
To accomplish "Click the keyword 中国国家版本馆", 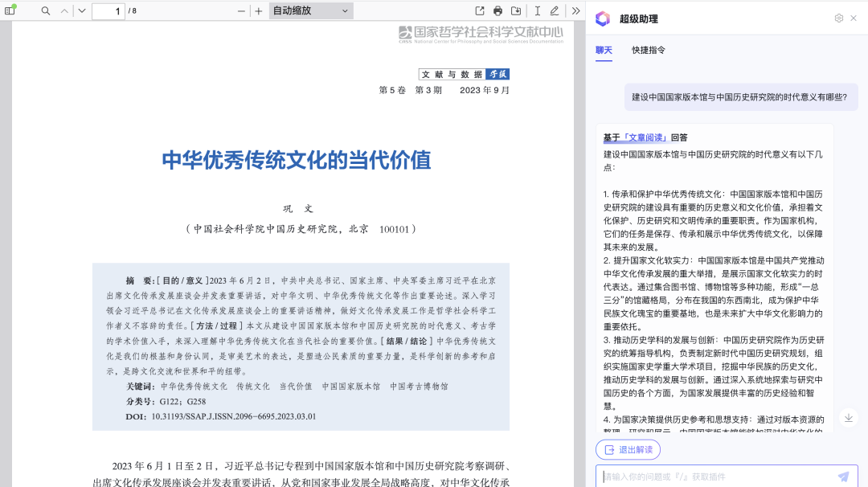I will coord(351,387).
